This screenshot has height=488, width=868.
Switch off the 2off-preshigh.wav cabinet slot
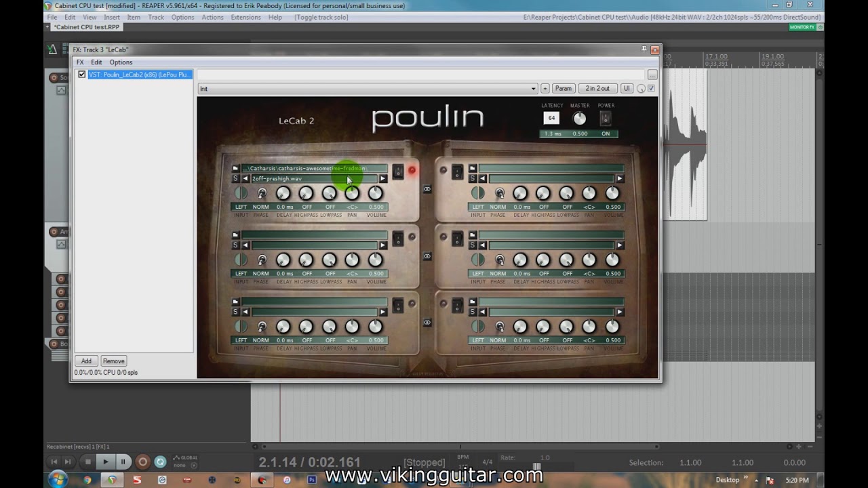coord(398,171)
